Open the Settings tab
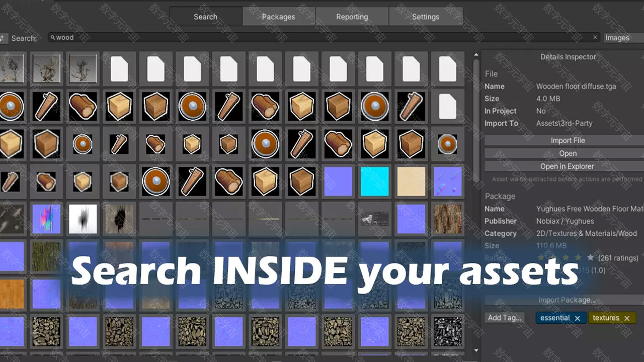The height and width of the screenshot is (362, 644). tap(425, 17)
